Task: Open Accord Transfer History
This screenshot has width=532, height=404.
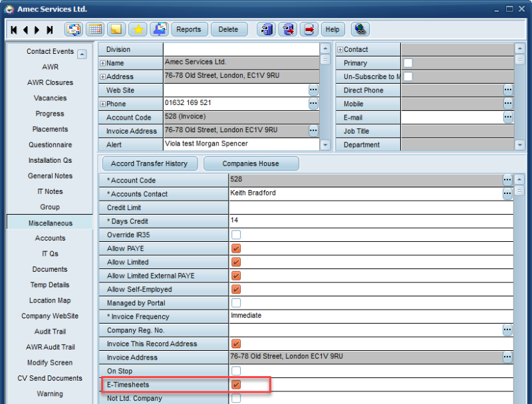Action: point(149,163)
